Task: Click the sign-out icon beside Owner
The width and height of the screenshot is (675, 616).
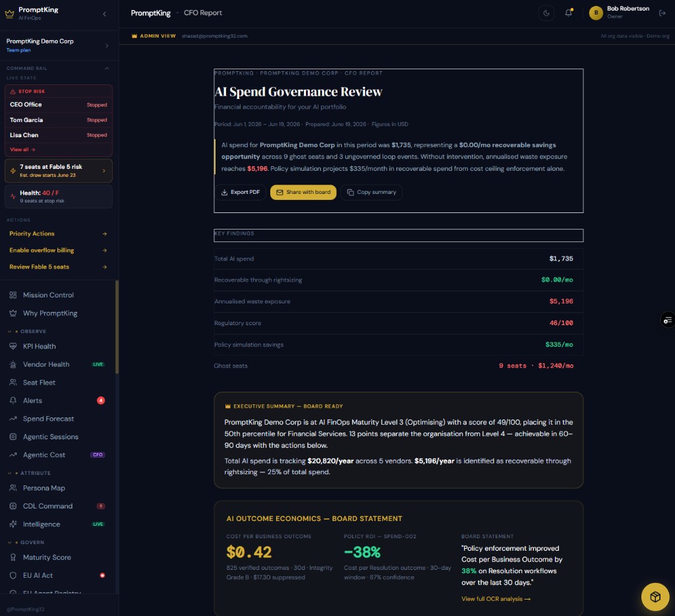Action: 662,13
